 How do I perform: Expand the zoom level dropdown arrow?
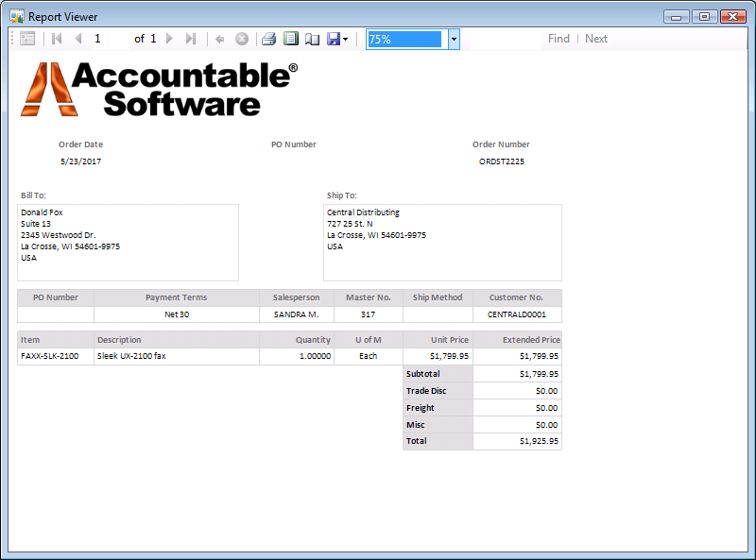point(454,39)
